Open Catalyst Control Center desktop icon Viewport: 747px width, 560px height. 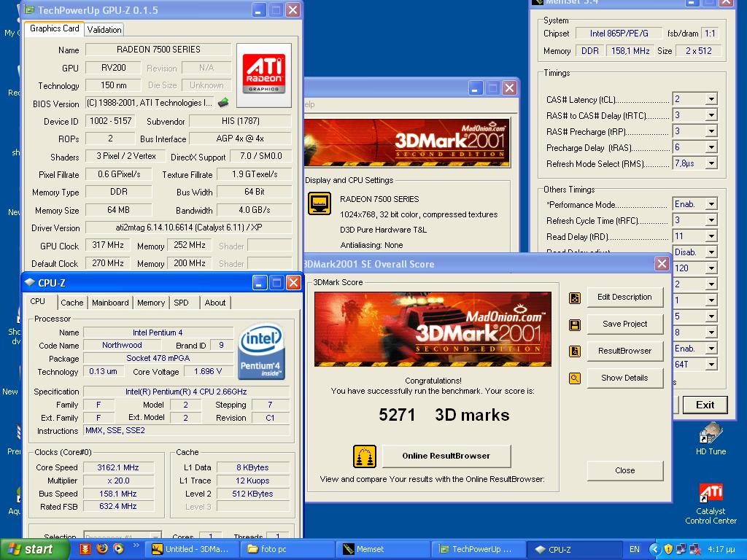(711, 504)
